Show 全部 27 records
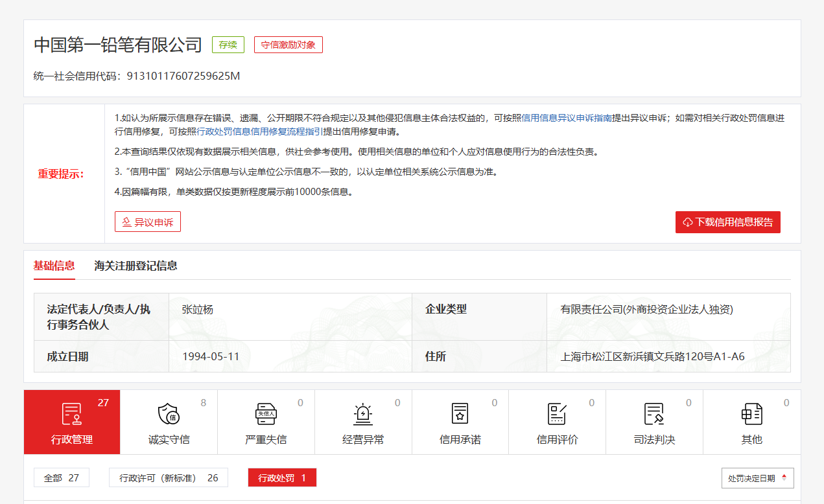Screen dimensions: 824x504 62,478
